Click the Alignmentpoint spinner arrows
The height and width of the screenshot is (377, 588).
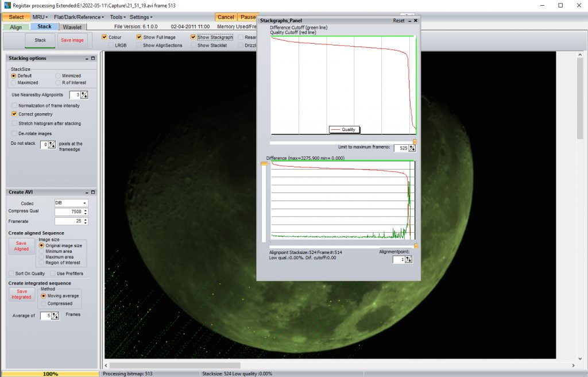tap(408, 260)
